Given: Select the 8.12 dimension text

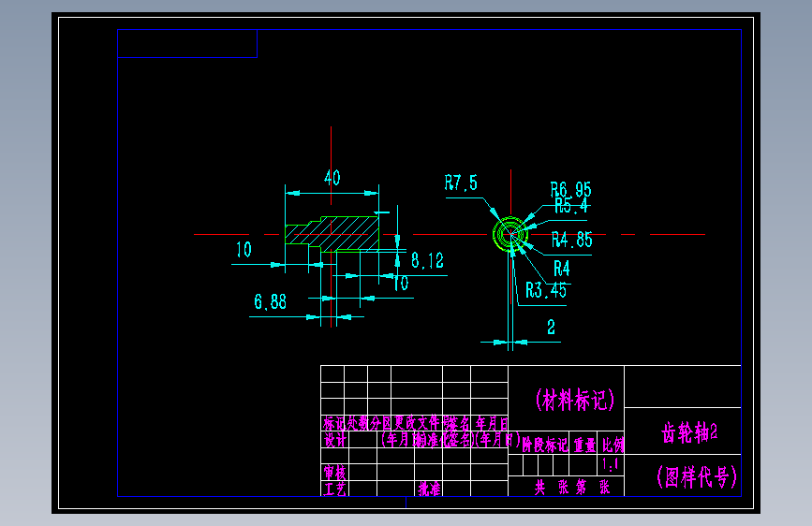Looking at the screenshot, I should click(428, 260).
